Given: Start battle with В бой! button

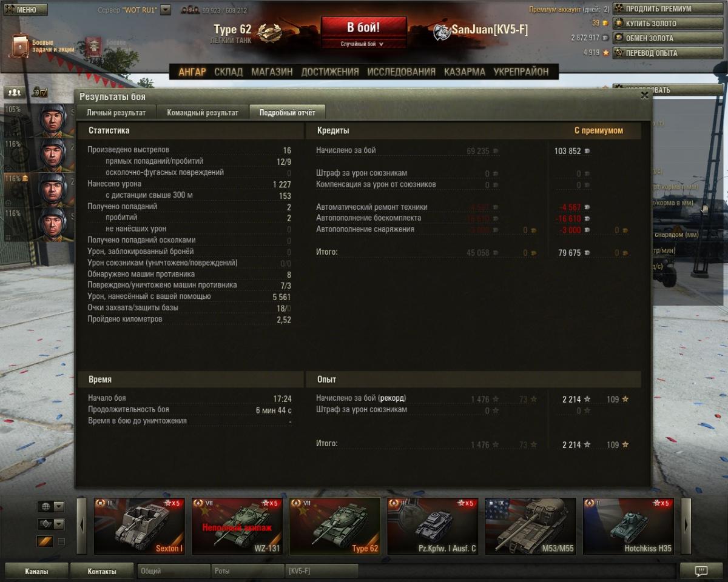Looking at the screenshot, I should click(363, 27).
